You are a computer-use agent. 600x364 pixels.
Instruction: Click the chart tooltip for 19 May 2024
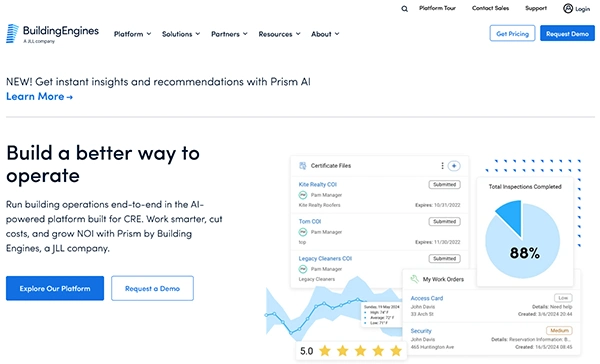click(382, 315)
